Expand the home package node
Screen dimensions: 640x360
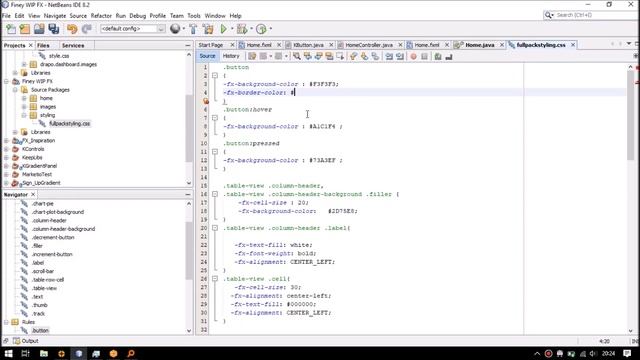24,98
